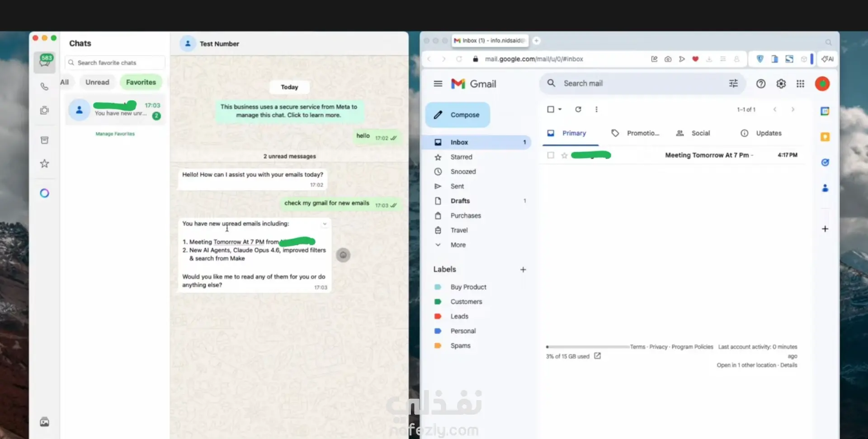Refresh the Gmail inbox list
The height and width of the screenshot is (439, 868).
coord(578,109)
